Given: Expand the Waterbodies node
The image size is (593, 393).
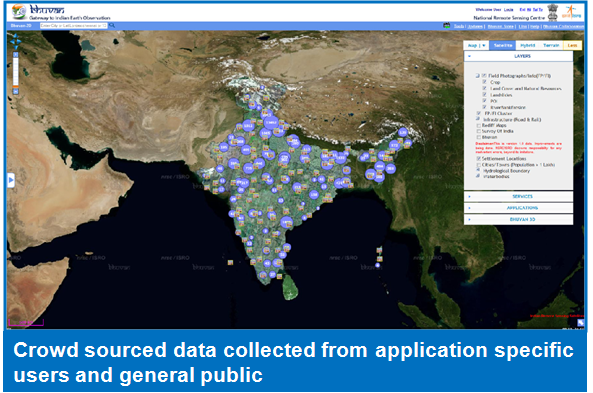Looking at the screenshot, I should tap(479, 176).
